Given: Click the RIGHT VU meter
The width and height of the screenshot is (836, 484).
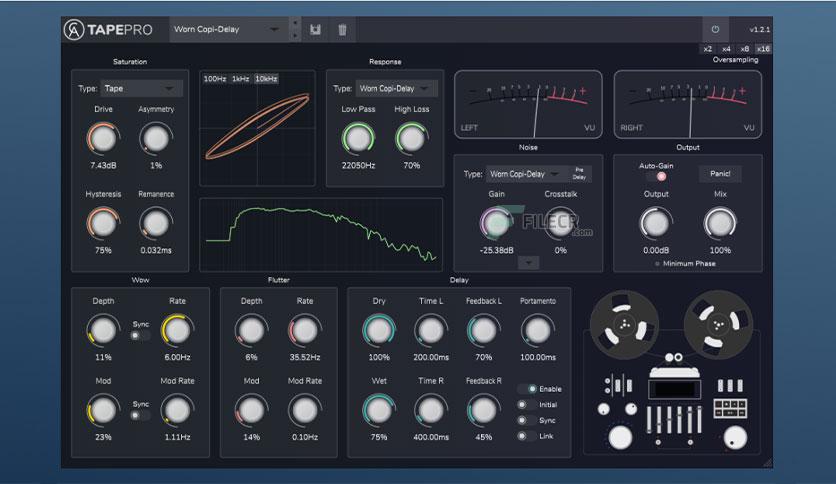Looking at the screenshot, I should tap(688, 104).
